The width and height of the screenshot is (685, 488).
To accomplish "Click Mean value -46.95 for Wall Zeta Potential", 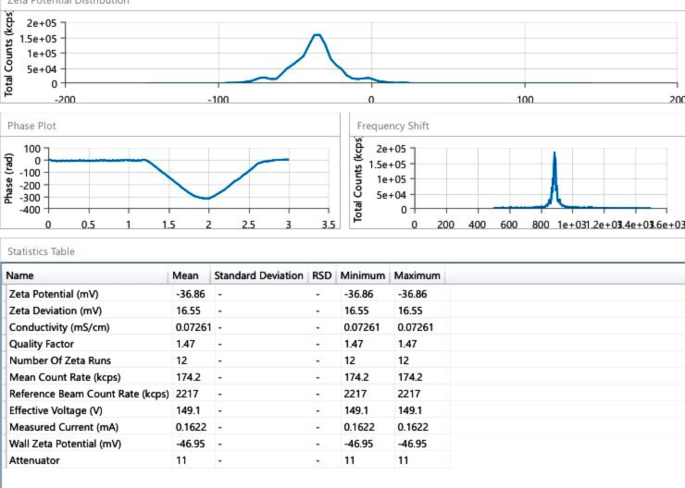I will coord(190,443).
